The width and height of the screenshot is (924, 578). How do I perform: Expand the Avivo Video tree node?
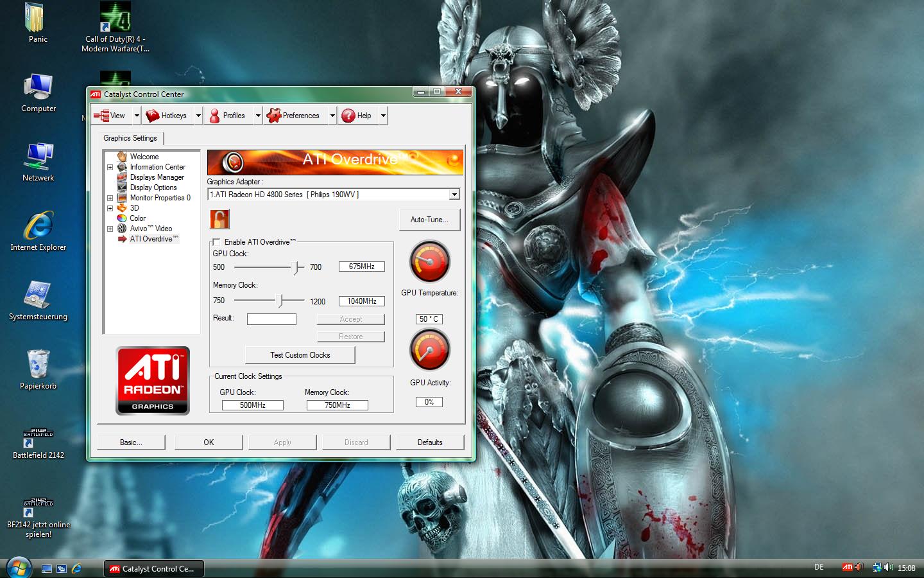tap(110, 229)
